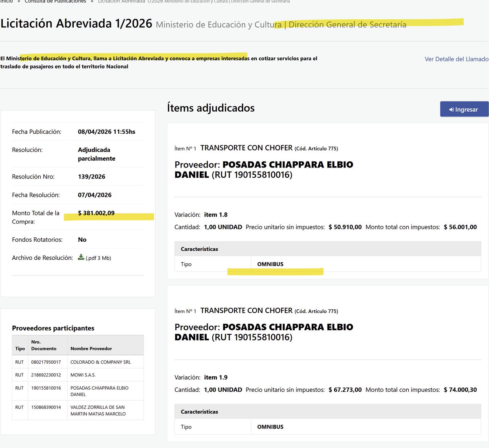Select resolution date 07/04/2026
This screenshot has height=448, width=489.
click(x=95, y=195)
